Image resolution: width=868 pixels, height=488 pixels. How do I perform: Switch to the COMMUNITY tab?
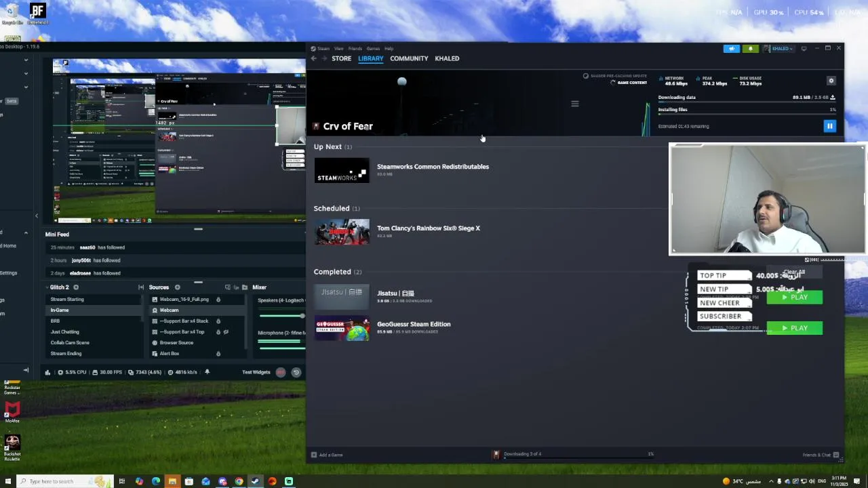409,58
